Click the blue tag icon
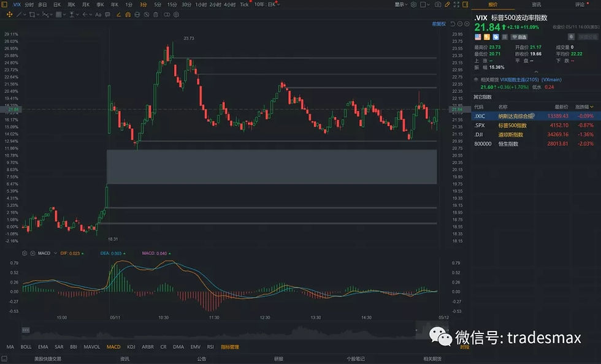Screen dimensions: 601x364 point(496,37)
